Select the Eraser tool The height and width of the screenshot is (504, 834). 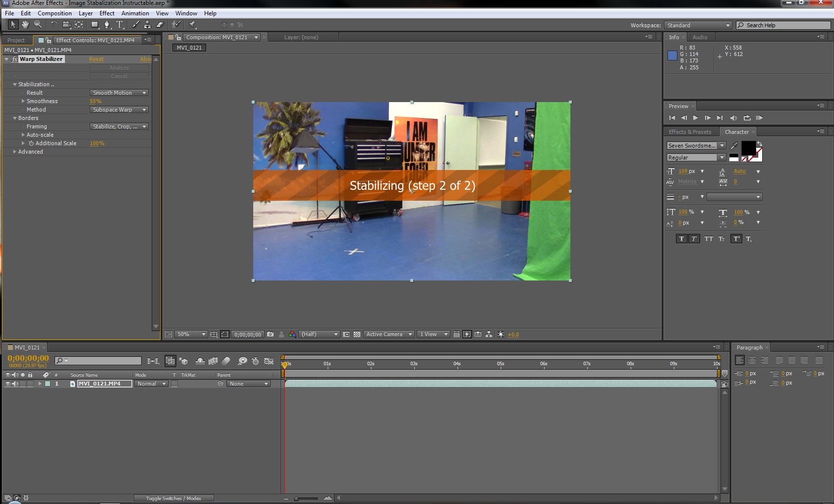pos(160,24)
